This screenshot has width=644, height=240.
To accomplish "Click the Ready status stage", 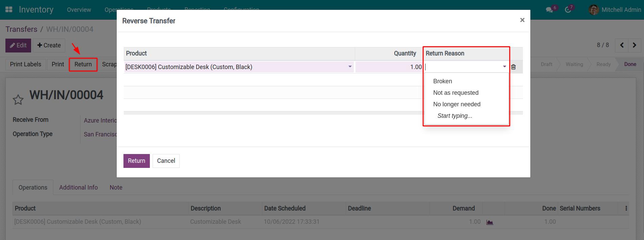I will [603, 64].
